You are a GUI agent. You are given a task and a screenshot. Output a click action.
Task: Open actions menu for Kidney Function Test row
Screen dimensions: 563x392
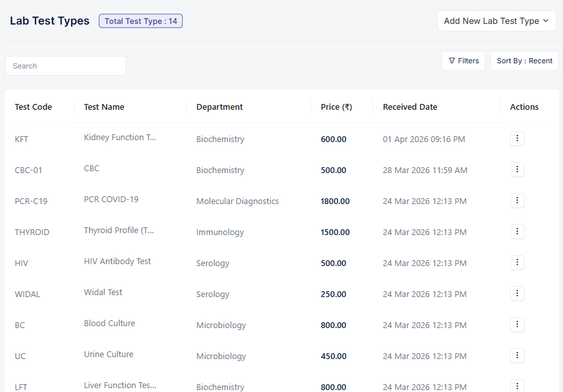point(517,139)
